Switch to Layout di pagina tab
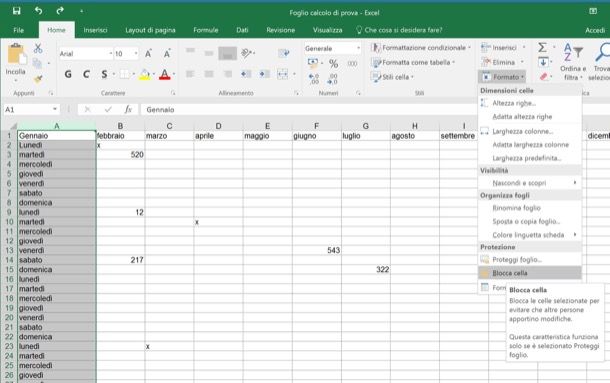The width and height of the screenshot is (610, 383). 150,30
